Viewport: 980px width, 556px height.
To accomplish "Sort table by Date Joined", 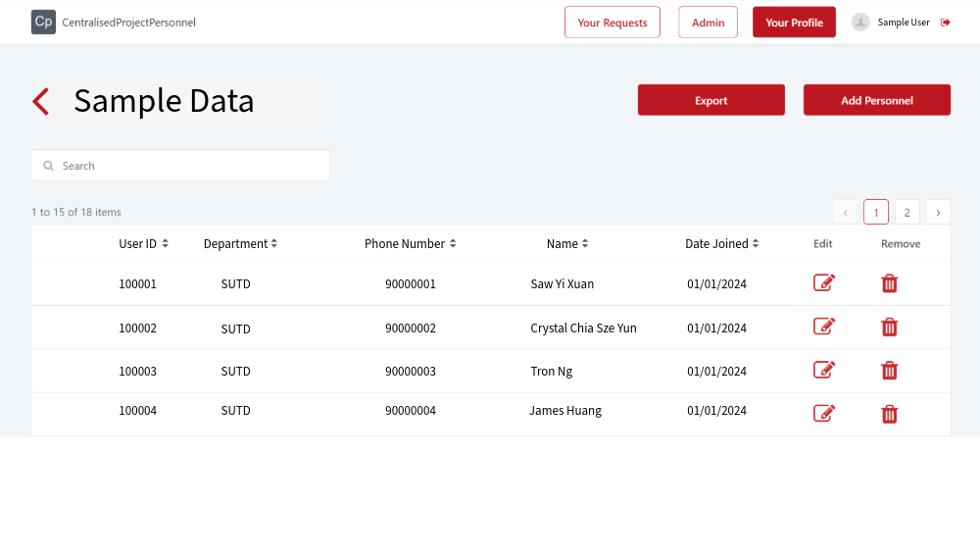I will (x=721, y=243).
